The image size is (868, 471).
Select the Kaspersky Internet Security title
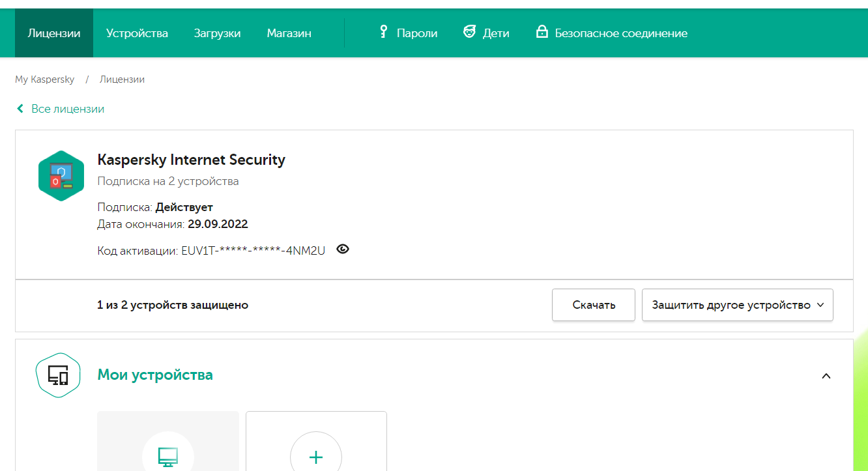coord(191,160)
